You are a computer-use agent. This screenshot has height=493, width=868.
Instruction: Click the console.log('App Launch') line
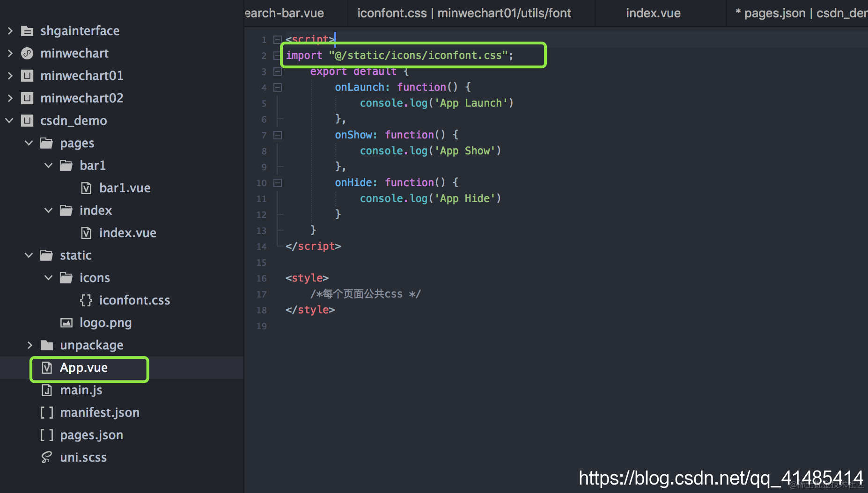tap(436, 103)
